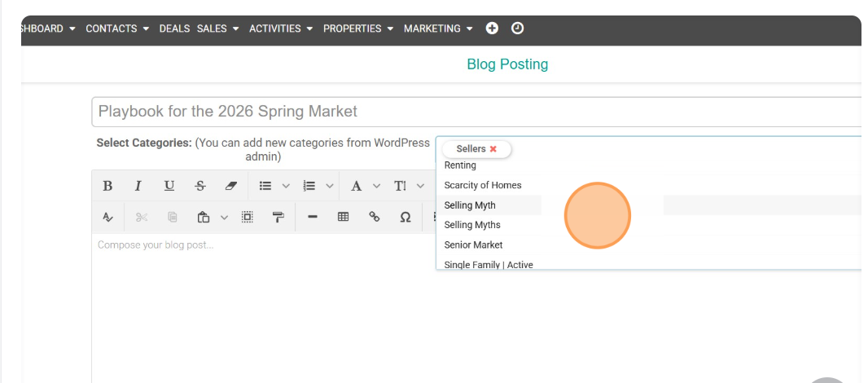Screen dimensions: 868x383
Task: Click the eraser clear formatting icon
Action: (x=230, y=186)
